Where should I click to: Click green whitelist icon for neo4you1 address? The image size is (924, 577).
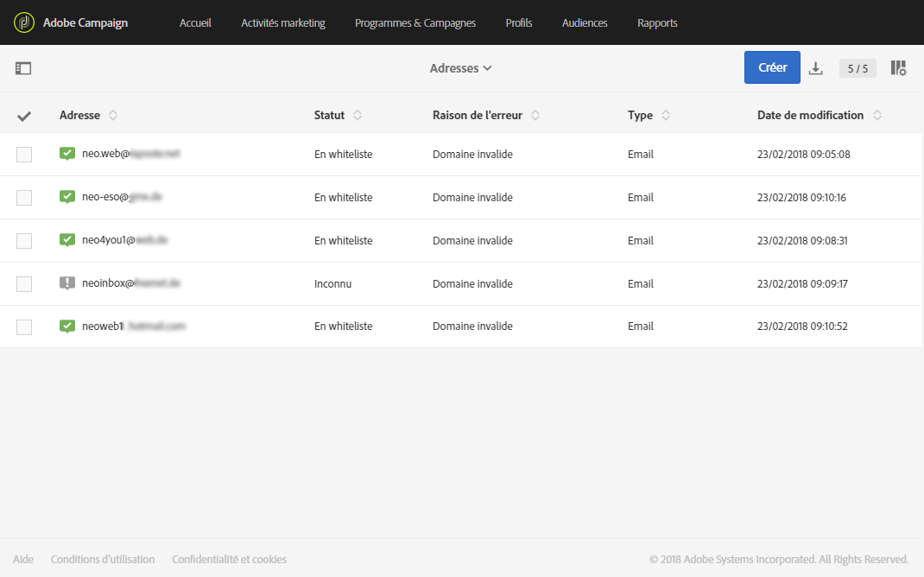(x=67, y=240)
